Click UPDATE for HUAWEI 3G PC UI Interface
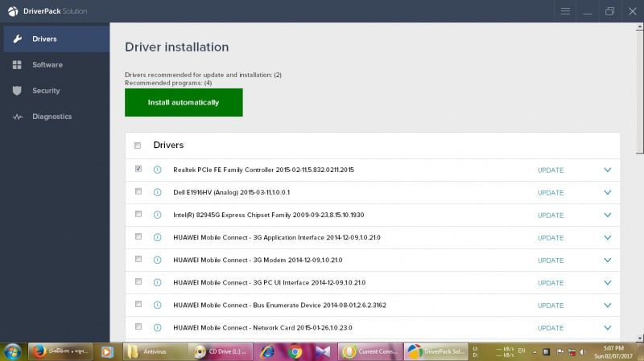644x361 pixels. [x=551, y=283]
